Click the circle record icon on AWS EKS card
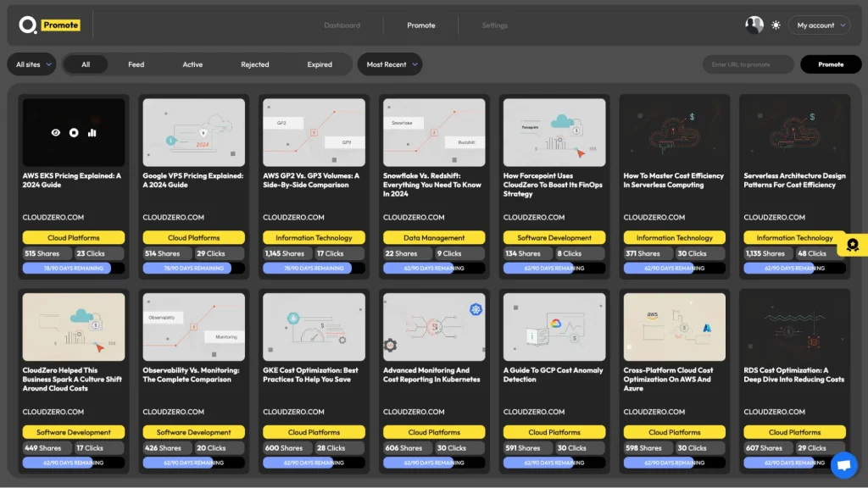 point(74,133)
